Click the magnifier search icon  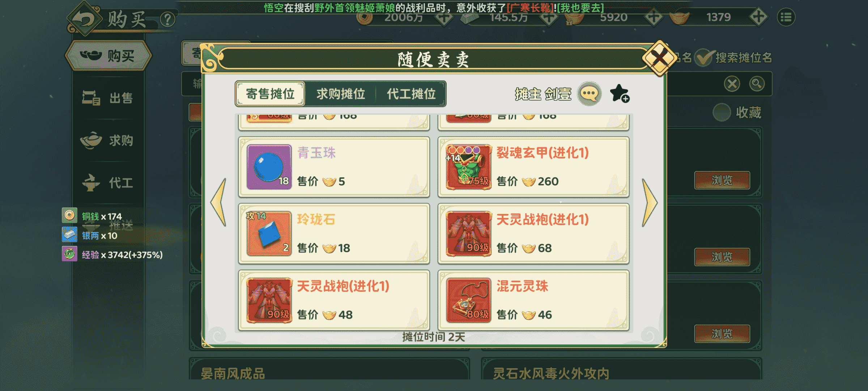757,84
